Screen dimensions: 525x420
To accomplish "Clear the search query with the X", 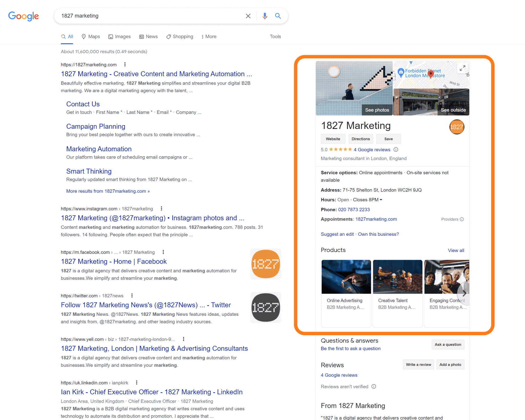I will tap(248, 16).
